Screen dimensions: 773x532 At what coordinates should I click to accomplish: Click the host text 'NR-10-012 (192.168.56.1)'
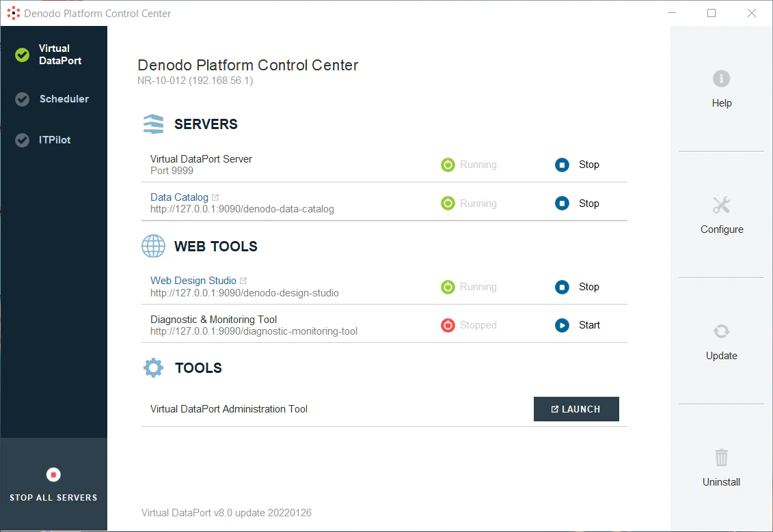[x=195, y=81]
